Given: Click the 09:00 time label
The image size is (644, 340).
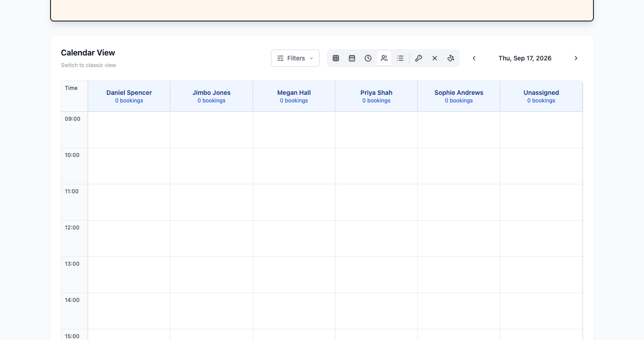Looking at the screenshot, I should (72, 119).
